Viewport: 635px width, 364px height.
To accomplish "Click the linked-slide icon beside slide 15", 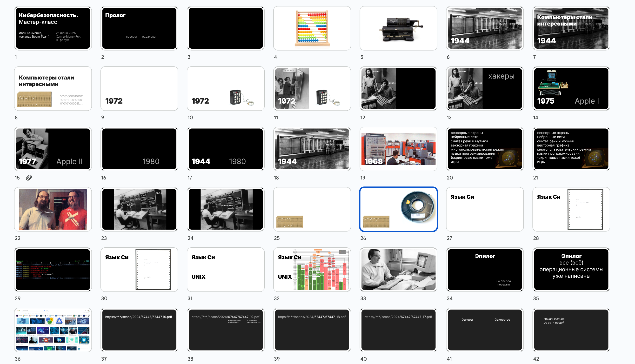I will pyautogui.click(x=29, y=178).
